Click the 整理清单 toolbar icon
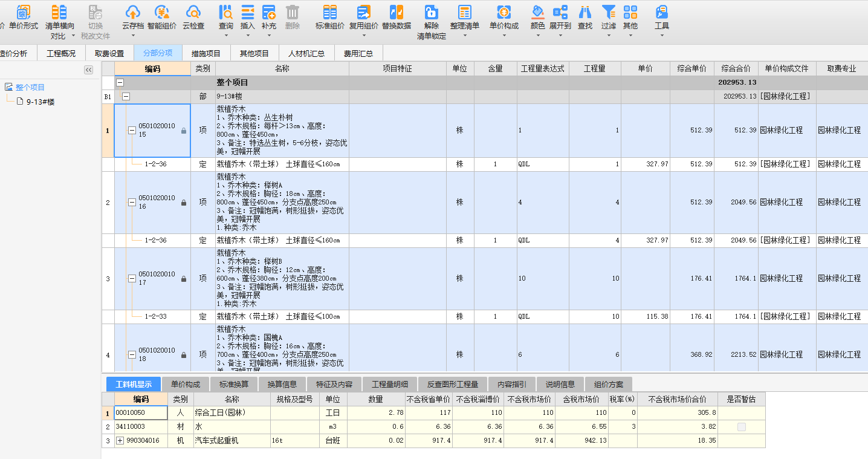This screenshot has height=459, width=868. tap(464, 11)
